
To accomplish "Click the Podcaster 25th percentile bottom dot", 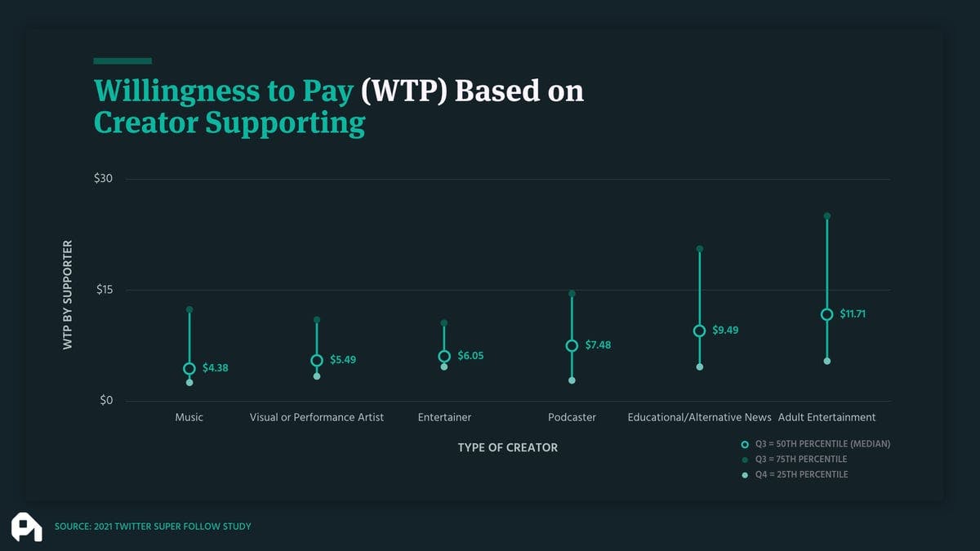I will tap(572, 380).
